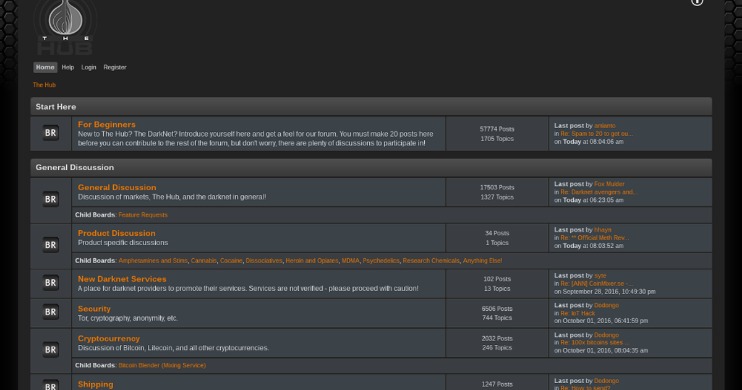
Task: Open Heroin and Opiates child board
Action: [312, 261]
